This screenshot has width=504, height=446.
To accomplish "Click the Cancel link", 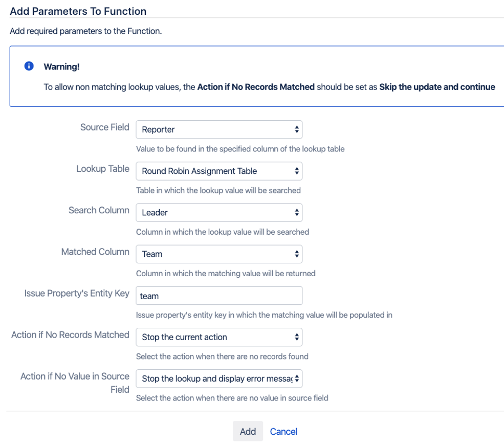I will (x=283, y=432).
